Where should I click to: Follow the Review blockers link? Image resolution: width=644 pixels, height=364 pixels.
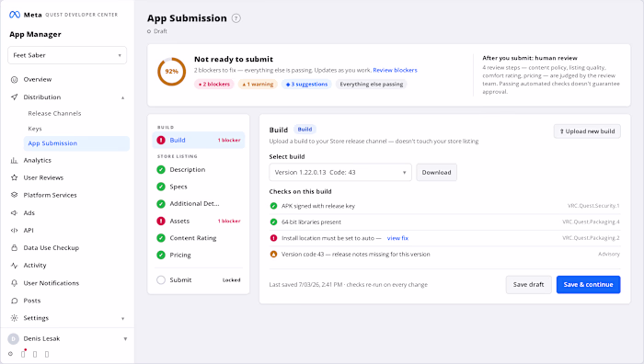395,70
